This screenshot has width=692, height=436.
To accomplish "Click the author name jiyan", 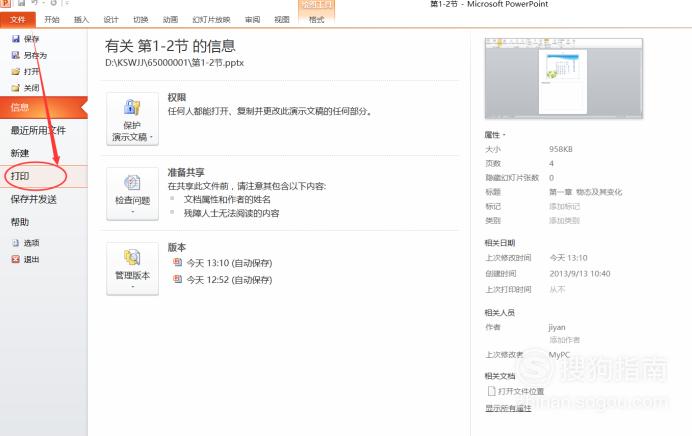I will pyautogui.click(x=557, y=327).
